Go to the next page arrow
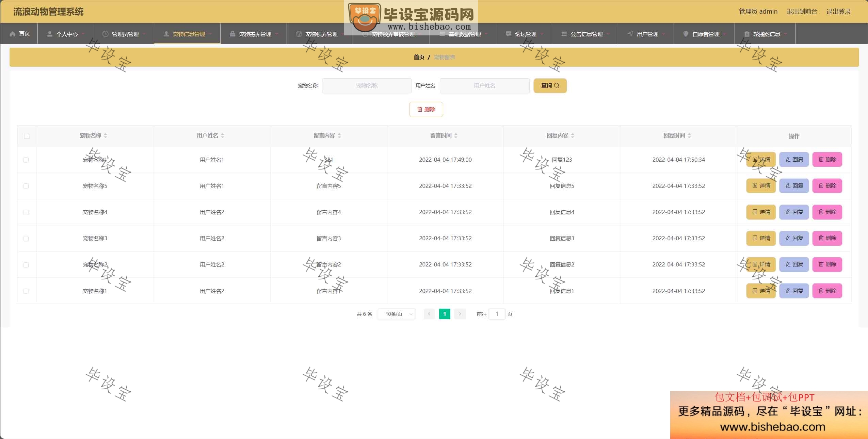The height and width of the screenshot is (439, 868). tap(460, 314)
